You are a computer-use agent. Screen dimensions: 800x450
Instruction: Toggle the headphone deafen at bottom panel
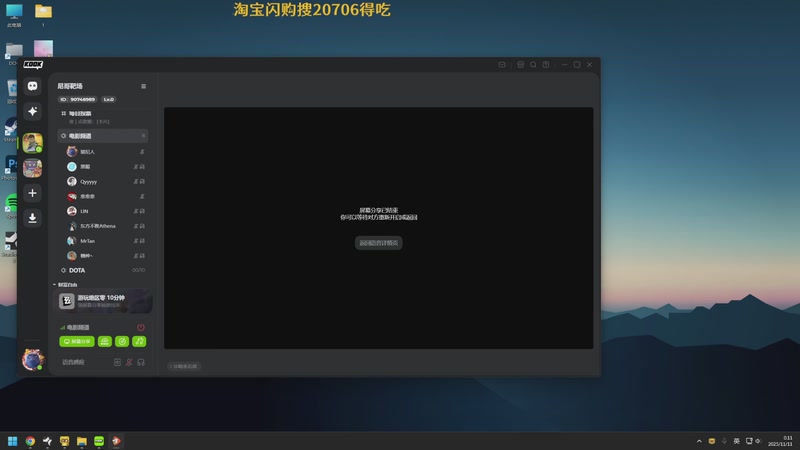pyautogui.click(x=141, y=362)
